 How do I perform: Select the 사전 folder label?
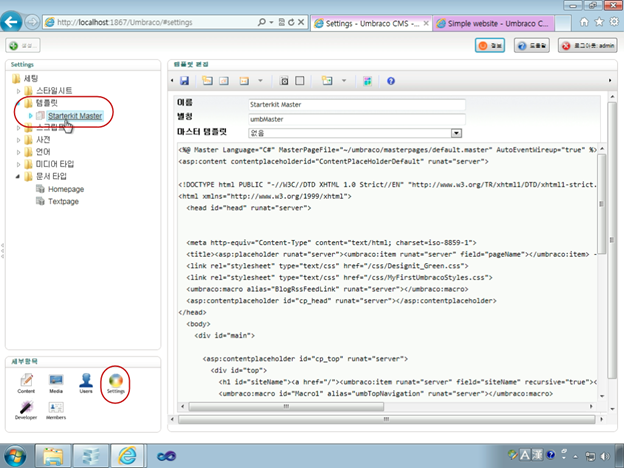pos(43,140)
